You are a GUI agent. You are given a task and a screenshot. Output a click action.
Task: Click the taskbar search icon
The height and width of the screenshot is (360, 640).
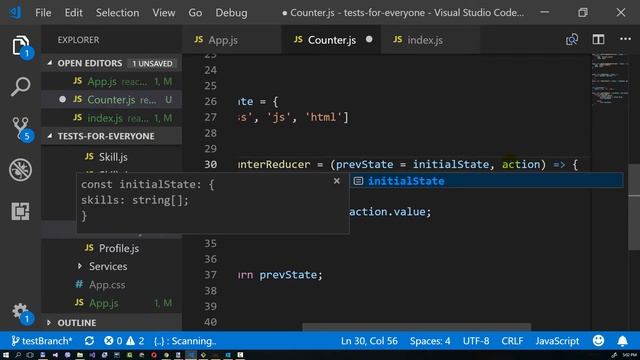click(x=18, y=355)
